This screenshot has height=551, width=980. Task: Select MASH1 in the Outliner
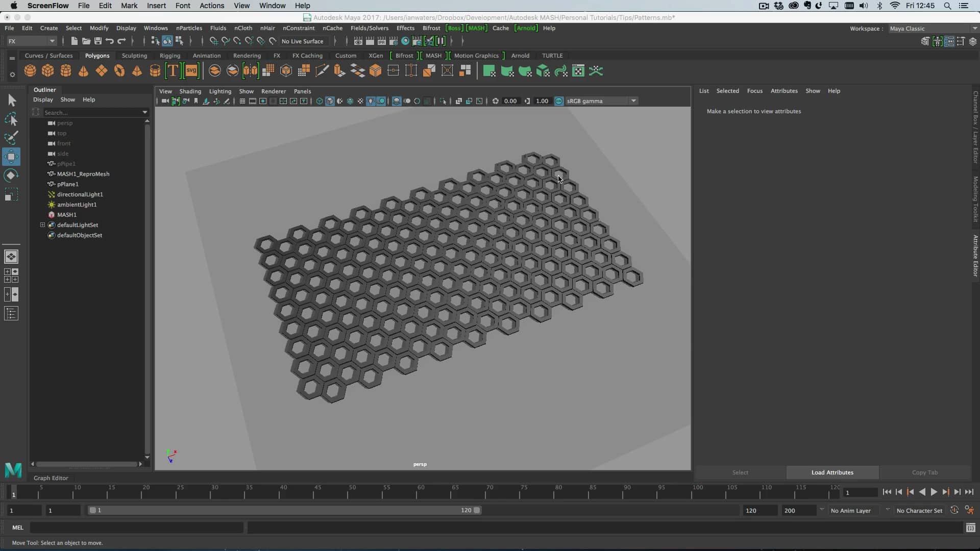click(x=68, y=214)
